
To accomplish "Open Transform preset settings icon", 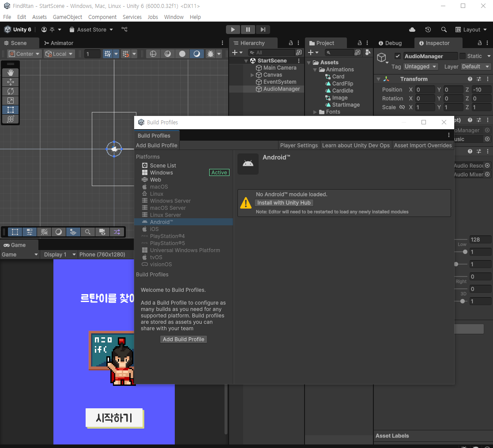I will point(478,79).
